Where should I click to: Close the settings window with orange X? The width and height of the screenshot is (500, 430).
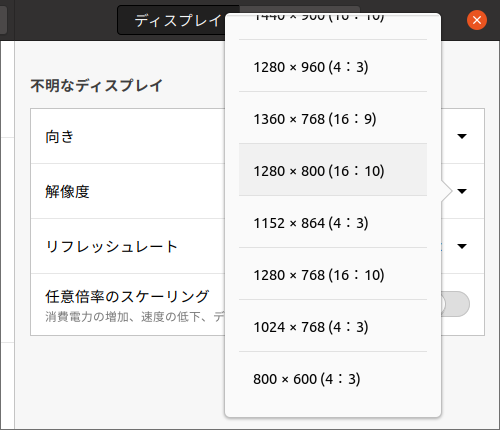click(x=477, y=20)
